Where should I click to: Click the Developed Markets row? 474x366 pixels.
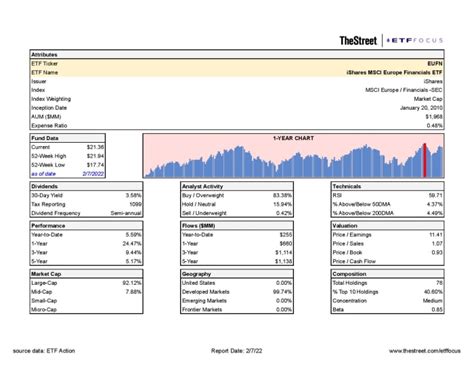(x=237, y=292)
